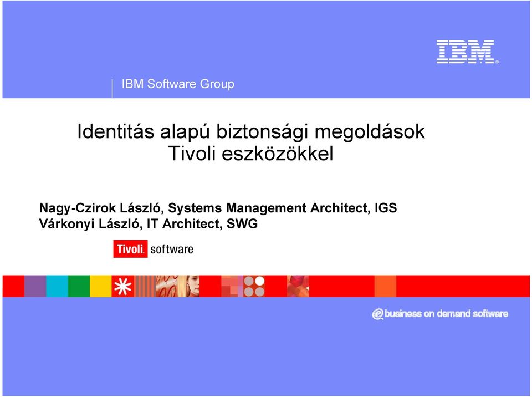Click the orange square in the color strip
The image size is (532, 397).
tap(386, 286)
